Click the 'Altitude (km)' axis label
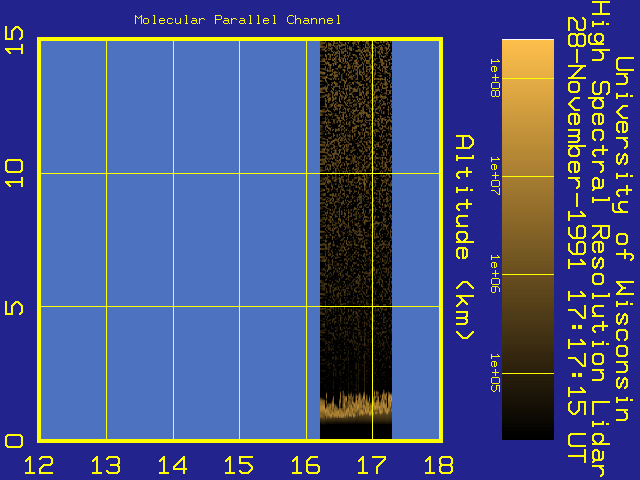 (464, 237)
